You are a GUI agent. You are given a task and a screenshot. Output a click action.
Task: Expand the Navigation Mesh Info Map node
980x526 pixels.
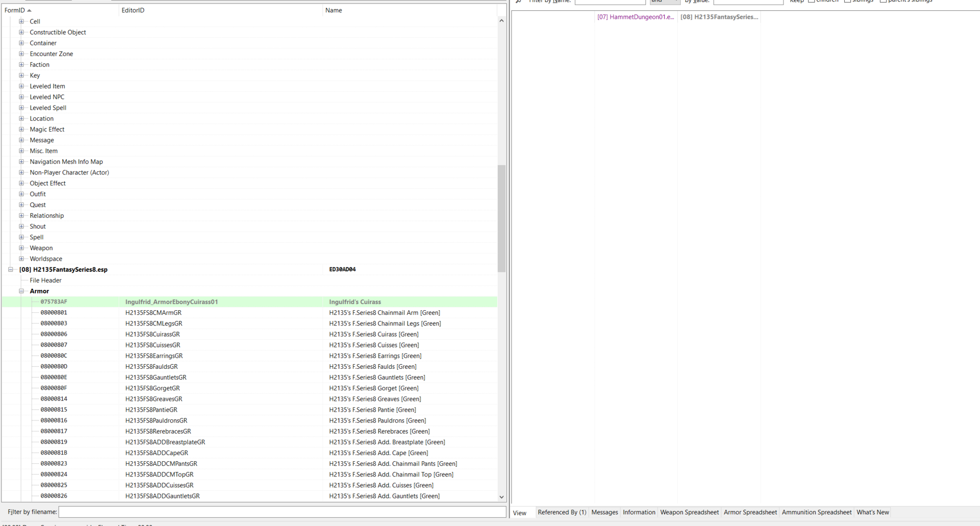pos(21,162)
